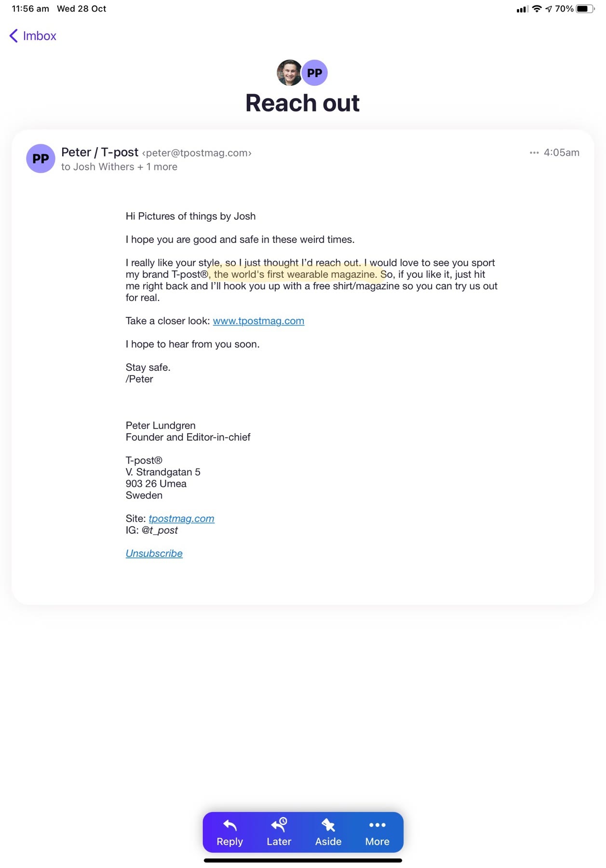The width and height of the screenshot is (606, 868).
Task: Open the www.tpostmag.com link
Action: (258, 321)
